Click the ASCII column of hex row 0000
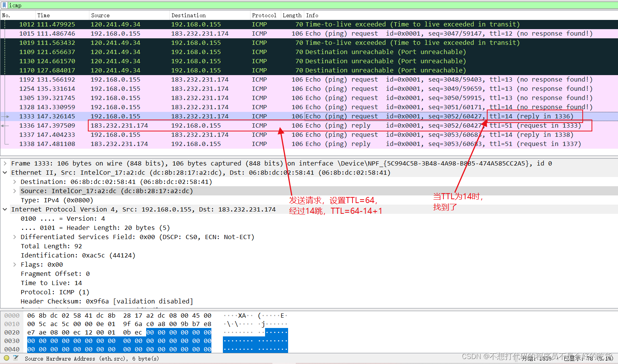Viewport: 618px width, 364px height. pyautogui.click(x=255, y=315)
